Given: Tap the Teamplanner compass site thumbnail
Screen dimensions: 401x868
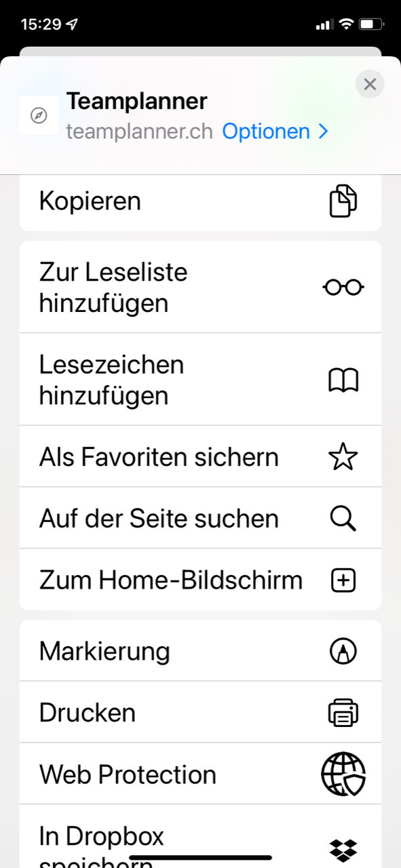Looking at the screenshot, I should pyautogui.click(x=39, y=115).
